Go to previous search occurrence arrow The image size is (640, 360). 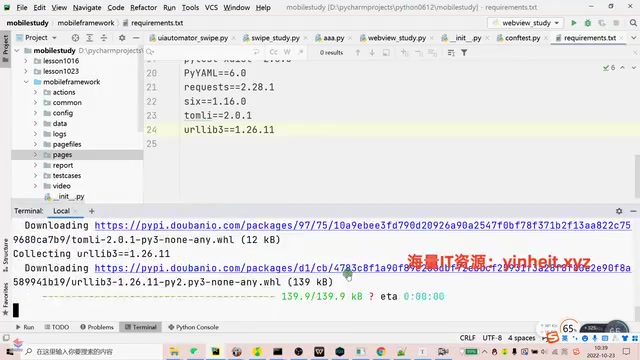pos(358,52)
